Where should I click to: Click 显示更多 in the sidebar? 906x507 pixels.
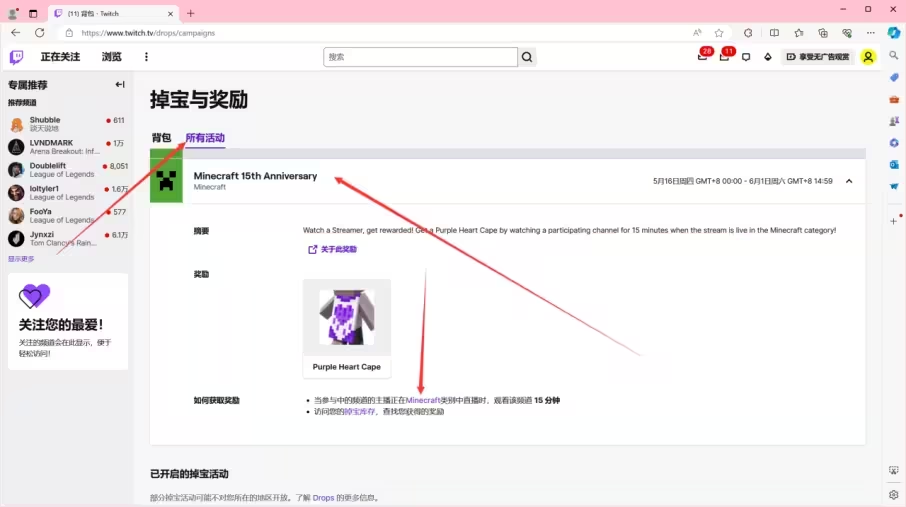point(21,259)
